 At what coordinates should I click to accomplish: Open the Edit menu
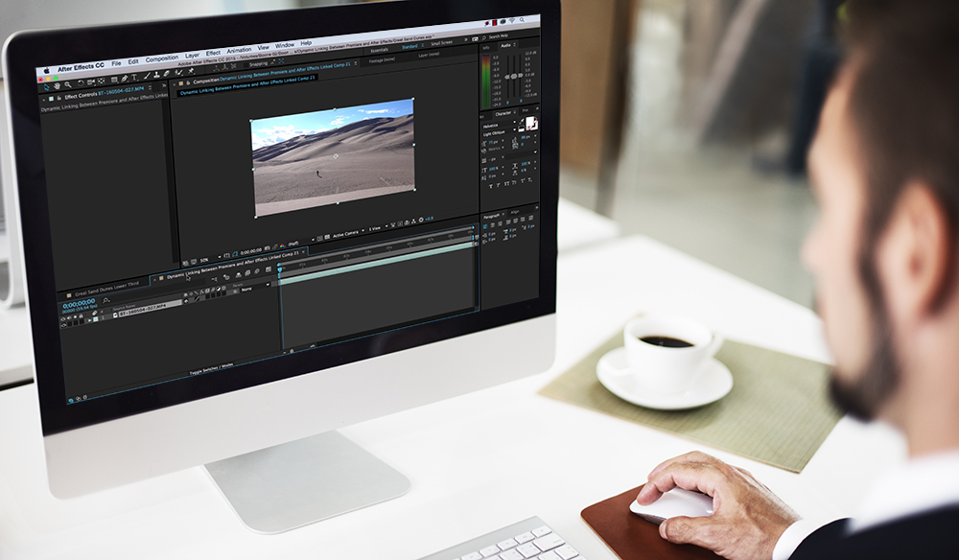(133, 61)
